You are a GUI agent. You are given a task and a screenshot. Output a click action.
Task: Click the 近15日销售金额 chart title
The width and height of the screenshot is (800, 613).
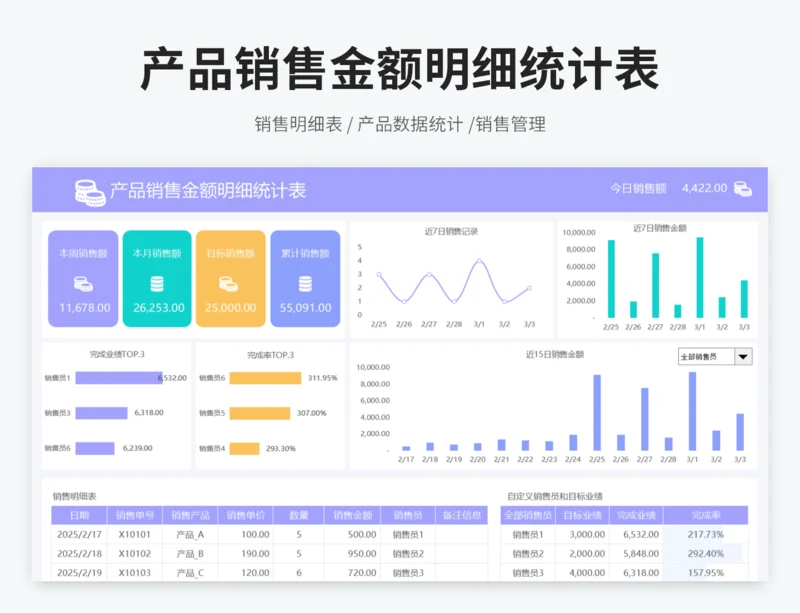tap(555, 354)
